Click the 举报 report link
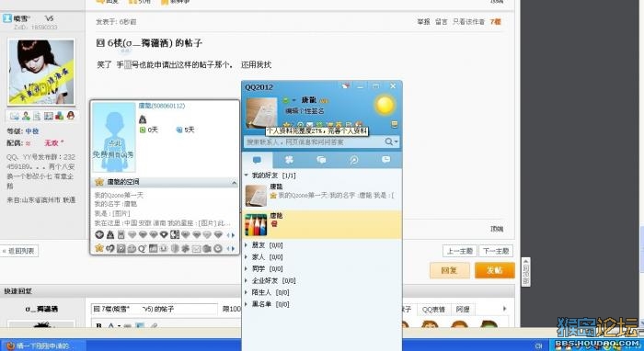The image size is (644, 351). [423, 22]
